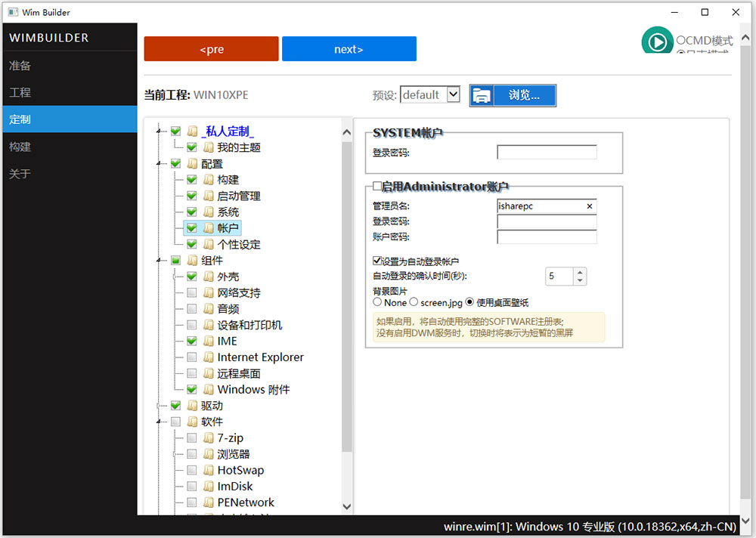This screenshot has height=538, width=756.
Task: Expand the 外壳 tree node
Action: click(x=175, y=277)
